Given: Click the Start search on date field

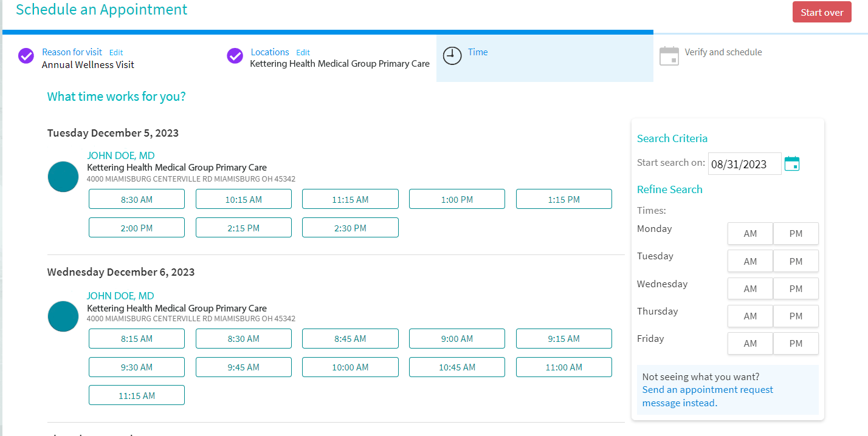Looking at the screenshot, I should (745, 164).
